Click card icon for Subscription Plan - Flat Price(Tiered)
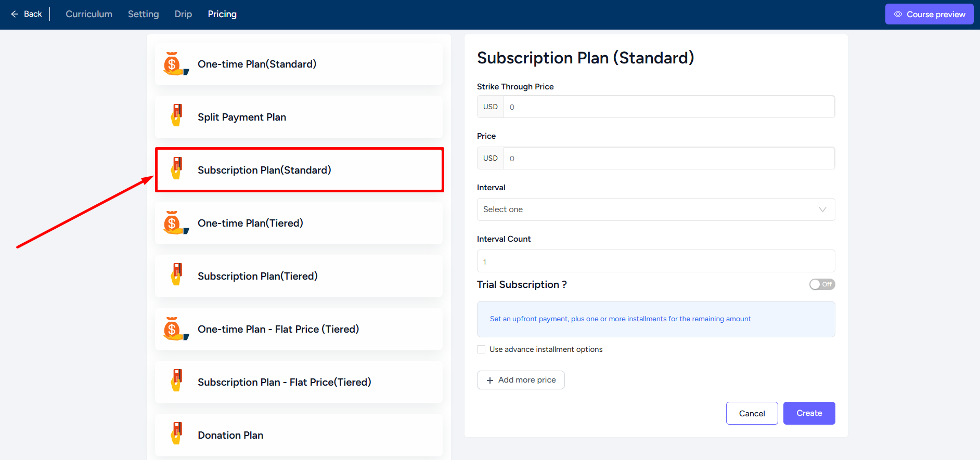Screen dimensions: 980x460 coord(177,380)
